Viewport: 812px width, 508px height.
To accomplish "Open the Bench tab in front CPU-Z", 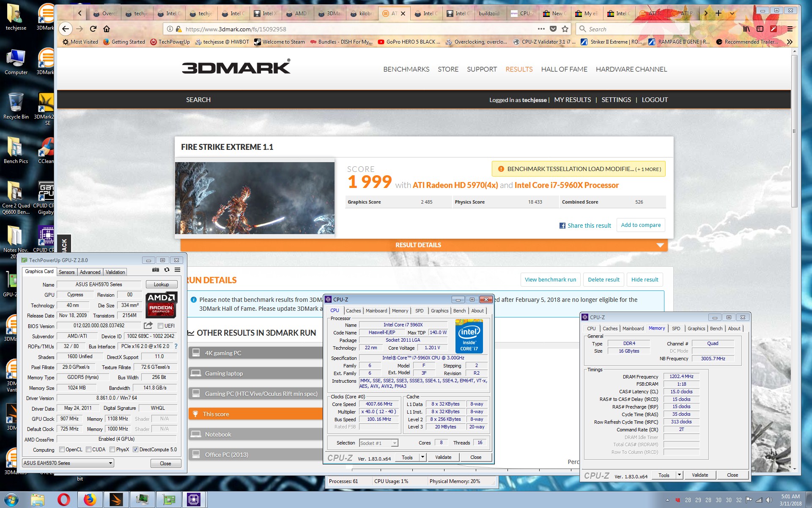I will point(459,311).
